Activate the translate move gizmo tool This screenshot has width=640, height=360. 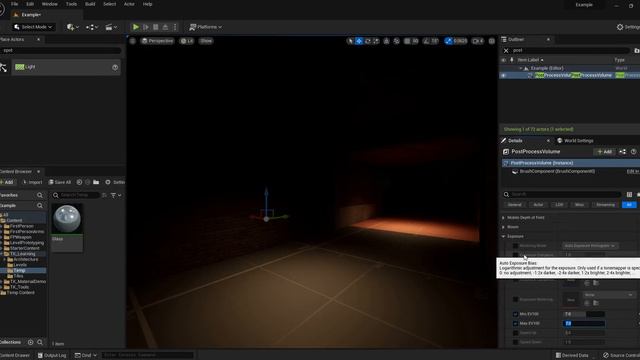(359, 41)
